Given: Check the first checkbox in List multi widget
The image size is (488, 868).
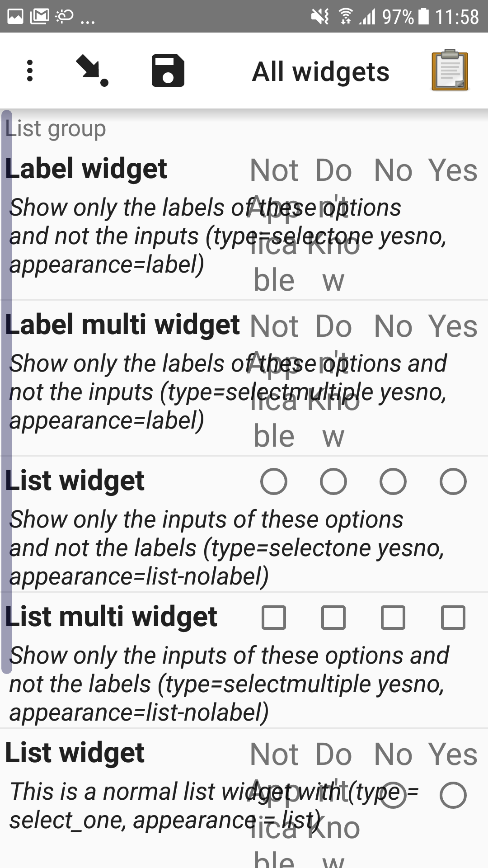Looking at the screenshot, I should coord(273,617).
